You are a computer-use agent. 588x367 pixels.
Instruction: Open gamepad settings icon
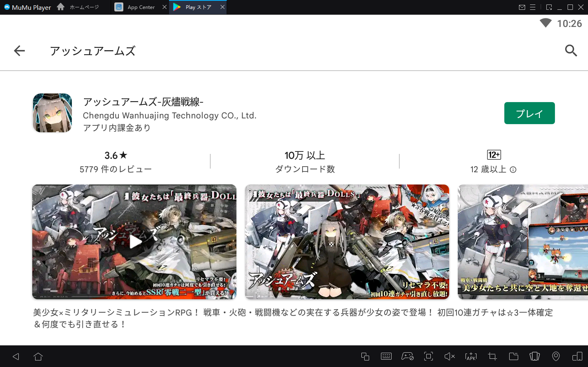pyautogui.click(x=408, y=356)
